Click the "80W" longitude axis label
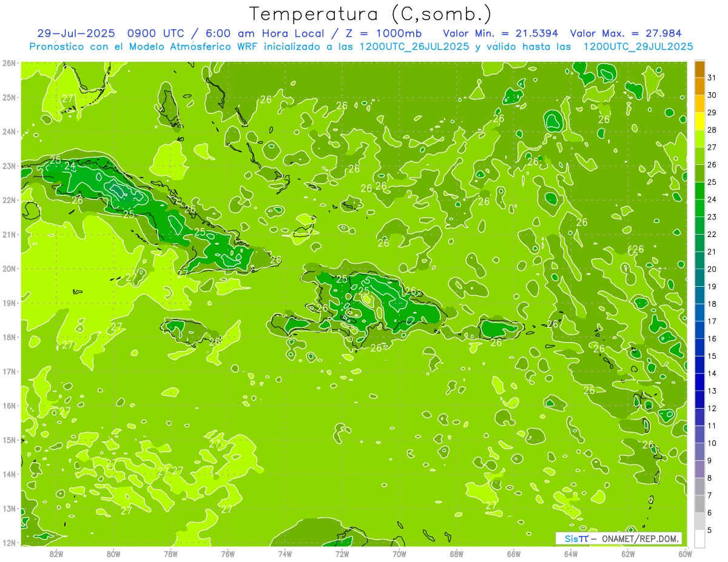 (x=113, y=554)
